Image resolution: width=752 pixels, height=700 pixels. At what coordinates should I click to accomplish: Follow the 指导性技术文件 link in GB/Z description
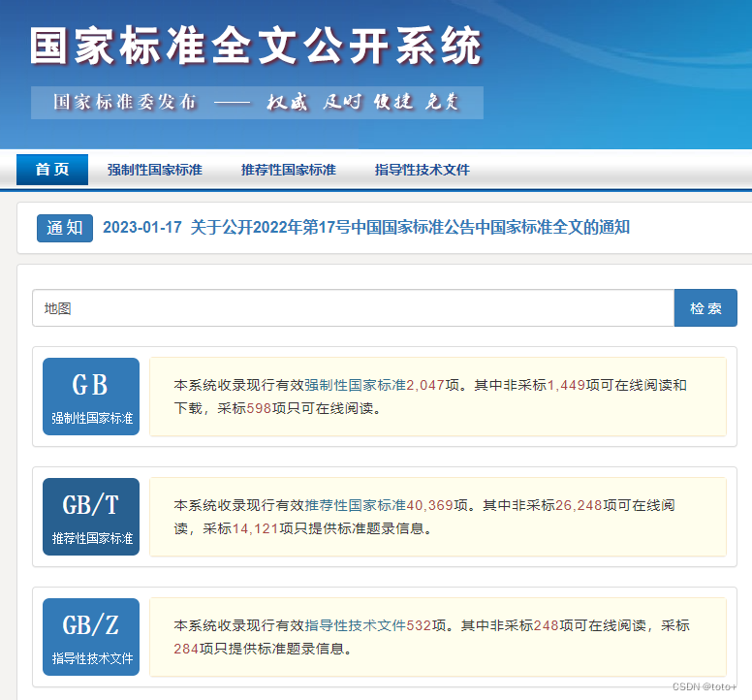[x=356, y=625]
